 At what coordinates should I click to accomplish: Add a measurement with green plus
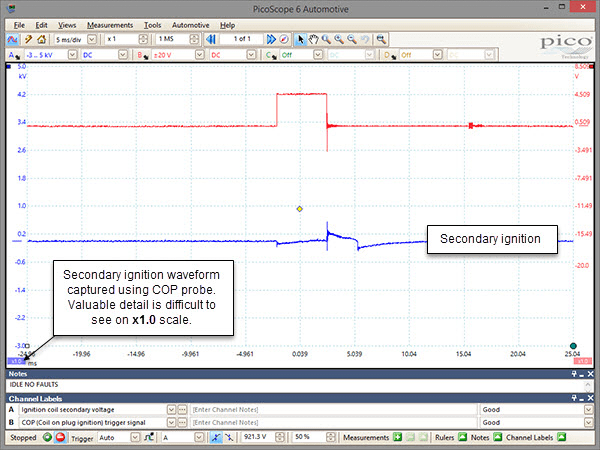click(398, 437)
